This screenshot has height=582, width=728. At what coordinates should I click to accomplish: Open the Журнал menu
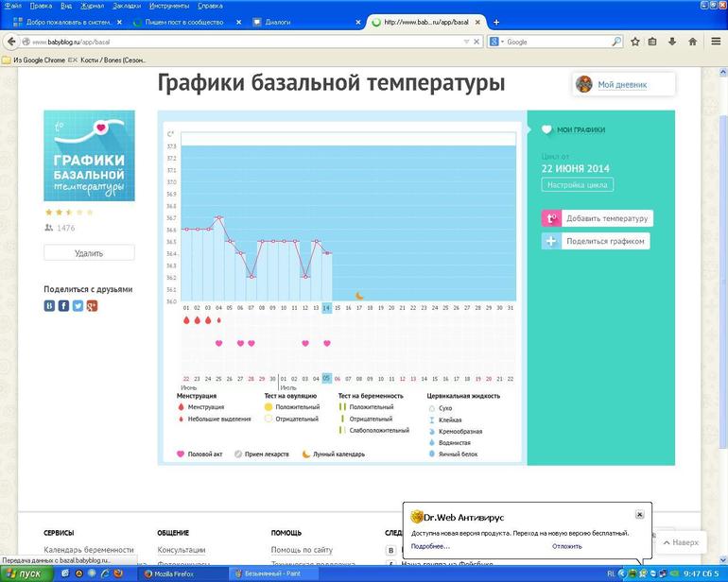(92, 6)
